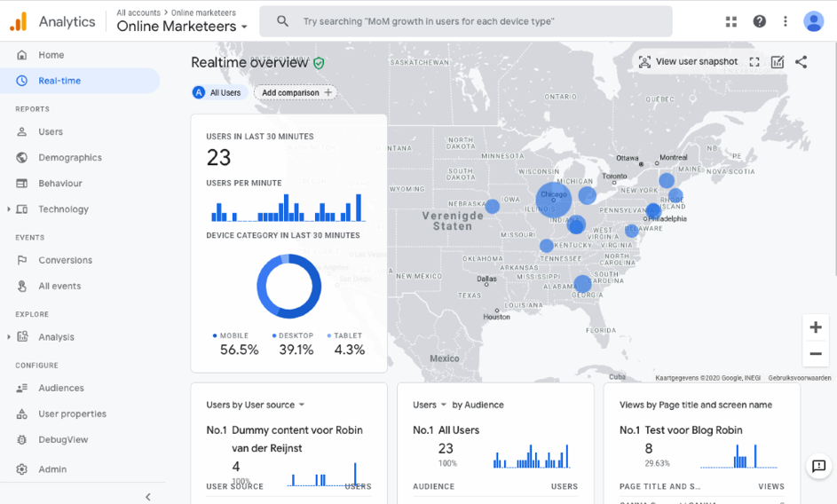Click the edit report chart icon

pyautogui.click(x=778, y=62)
